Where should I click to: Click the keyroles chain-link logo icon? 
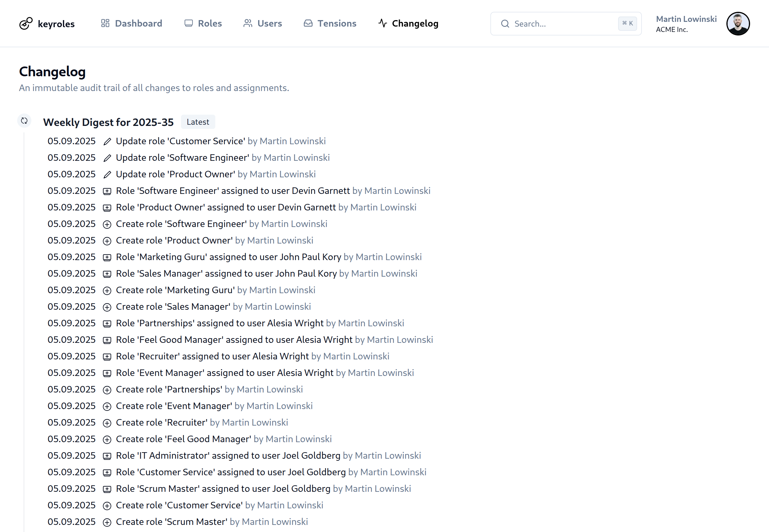click(26, 23)
